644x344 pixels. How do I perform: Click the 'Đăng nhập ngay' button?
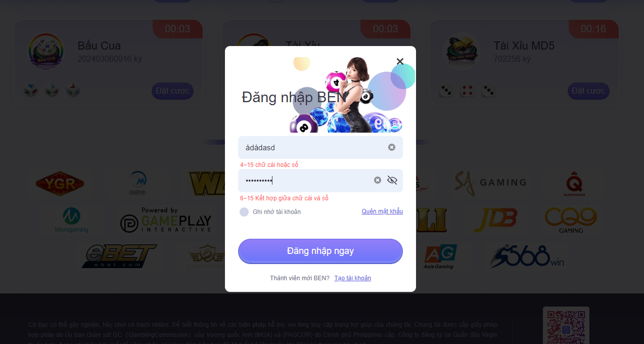[320, 251]
